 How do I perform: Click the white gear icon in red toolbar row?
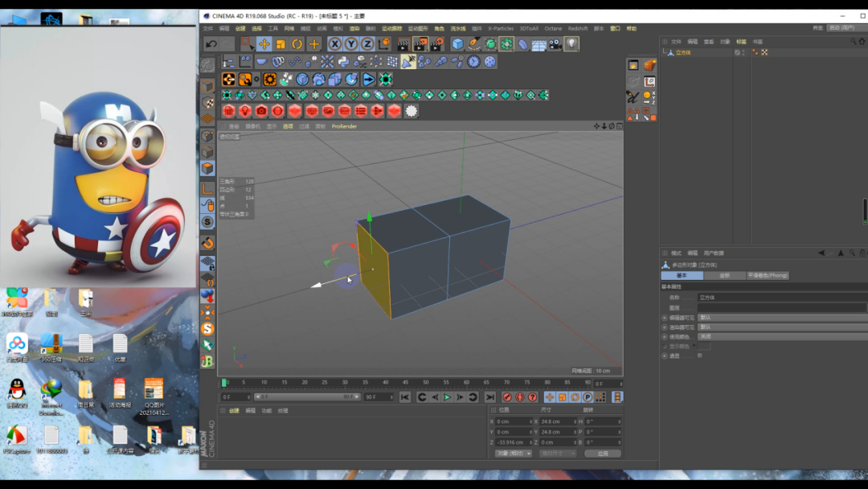click(x=411, y=111)
